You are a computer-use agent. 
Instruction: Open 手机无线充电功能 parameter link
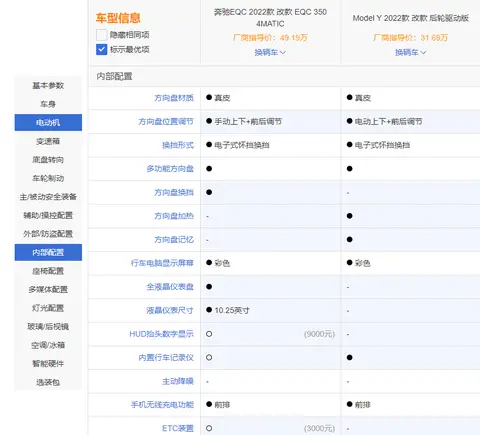pyautogui.click(x=162, y=405)
